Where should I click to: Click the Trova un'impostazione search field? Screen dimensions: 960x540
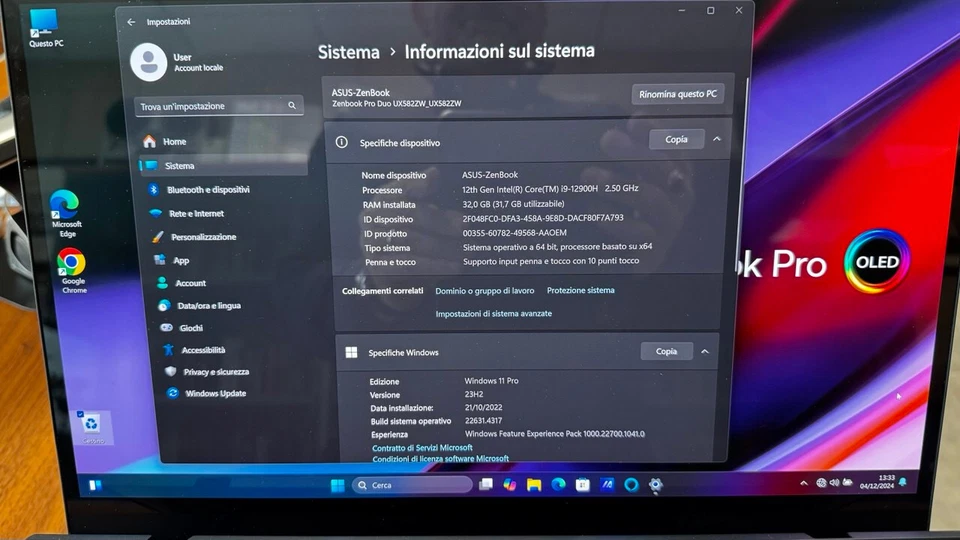pyautogui.click(x=219, y=107)
